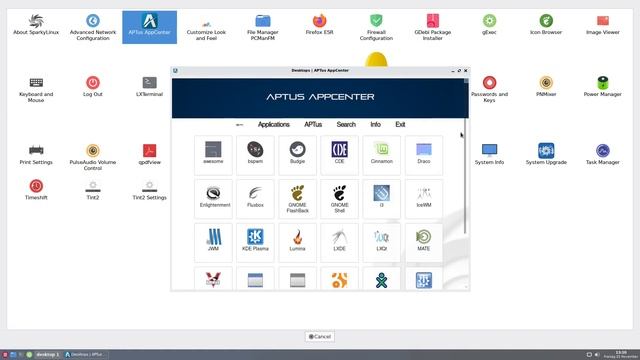Screen dimensions: 640x360
Task: Open Tint2 Settings launcher
Action: 149,190
